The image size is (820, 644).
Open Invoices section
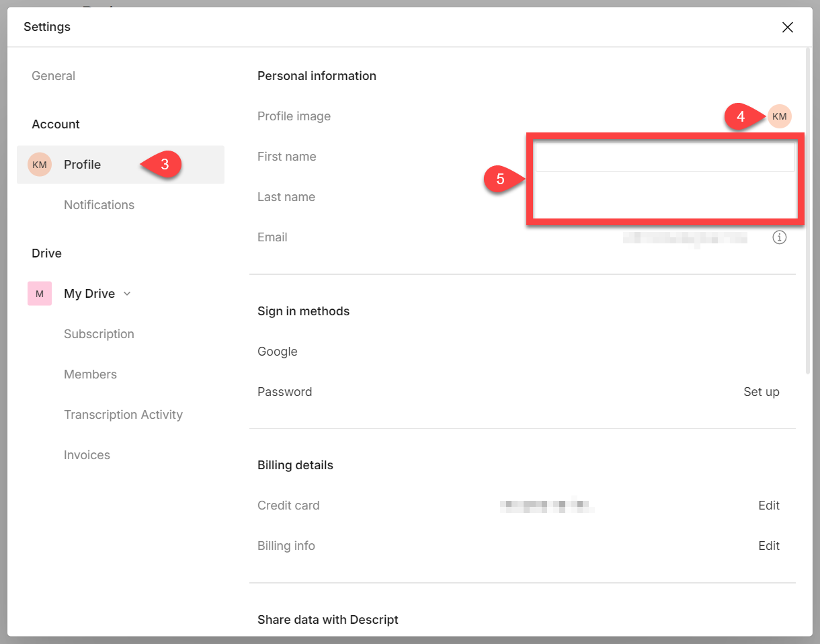point(87,455)
